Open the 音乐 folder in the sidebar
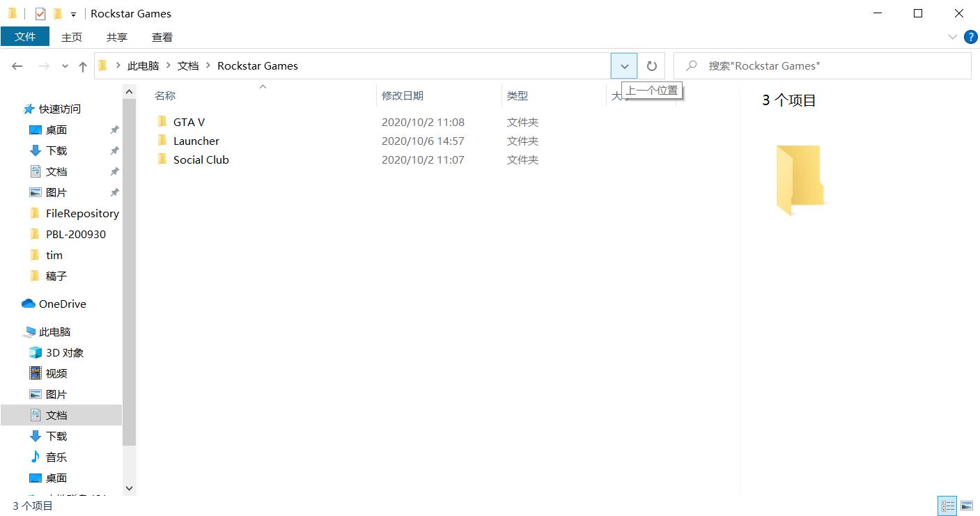The width and height of the screenshot is (980, 516). click(x=48, y=458)
